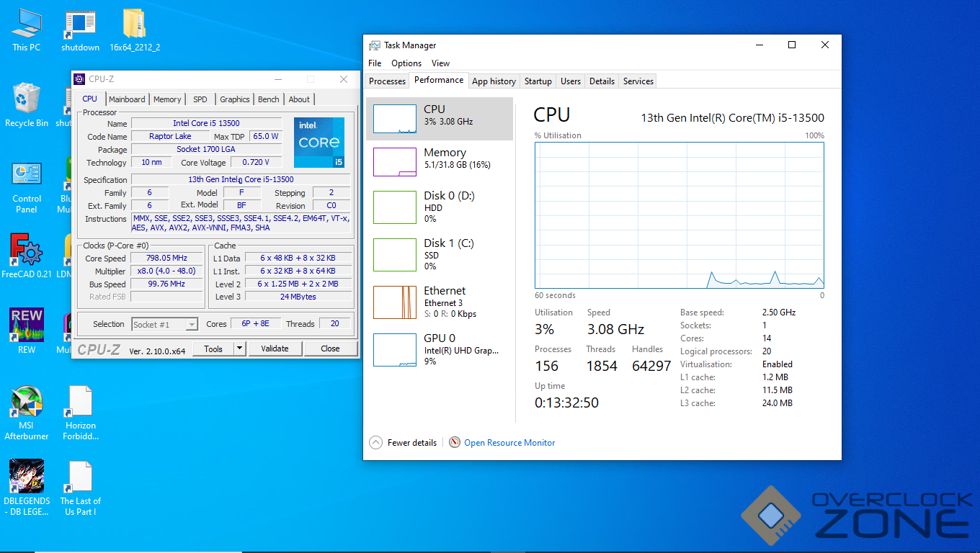Viewport: 980px width, 553px height.
Task: Select the 16x64_2212_2 folder icon
Action: [x=135, y=30]
